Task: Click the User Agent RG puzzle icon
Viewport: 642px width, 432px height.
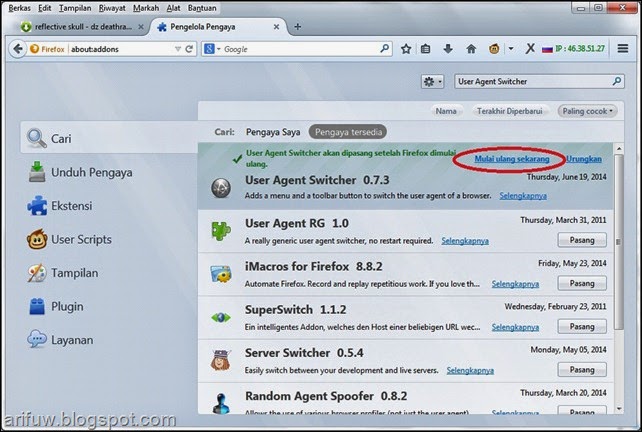Action: point(221,231)
